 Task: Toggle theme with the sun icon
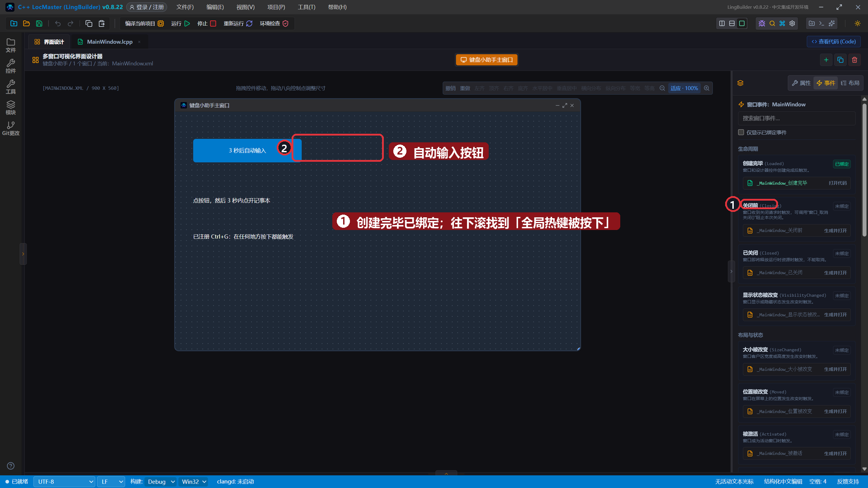858,23
